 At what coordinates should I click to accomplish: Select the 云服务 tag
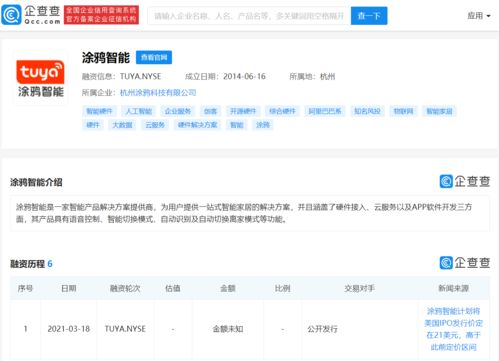tap(155, 125)
